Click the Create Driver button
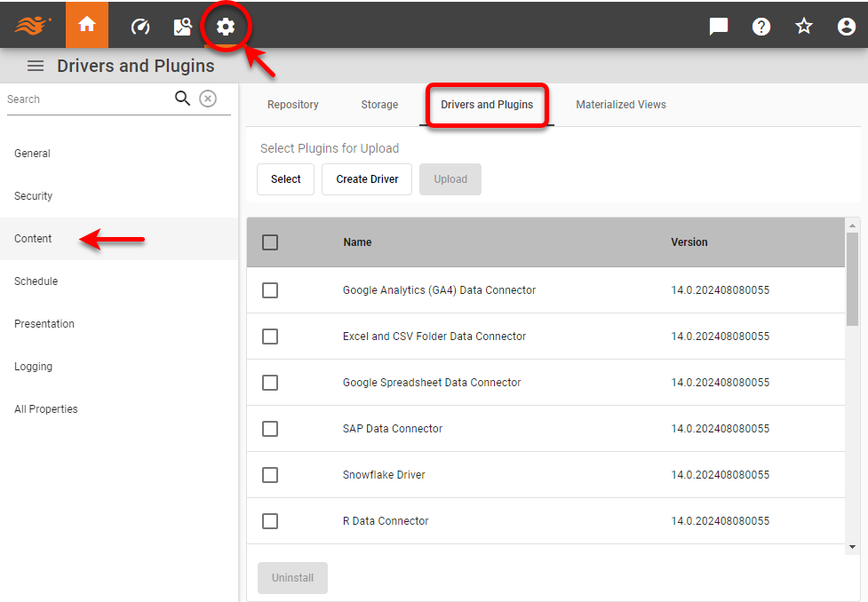This screenshot has height=602, width=868. [366, 178]
